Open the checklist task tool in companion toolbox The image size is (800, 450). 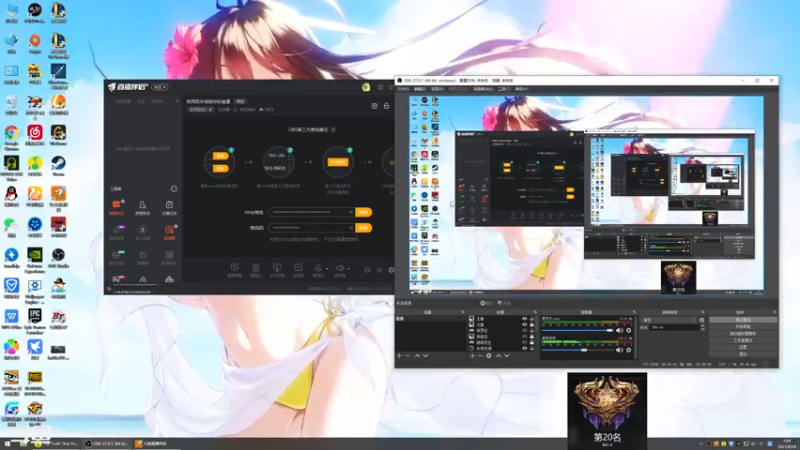tap(169, 205)
